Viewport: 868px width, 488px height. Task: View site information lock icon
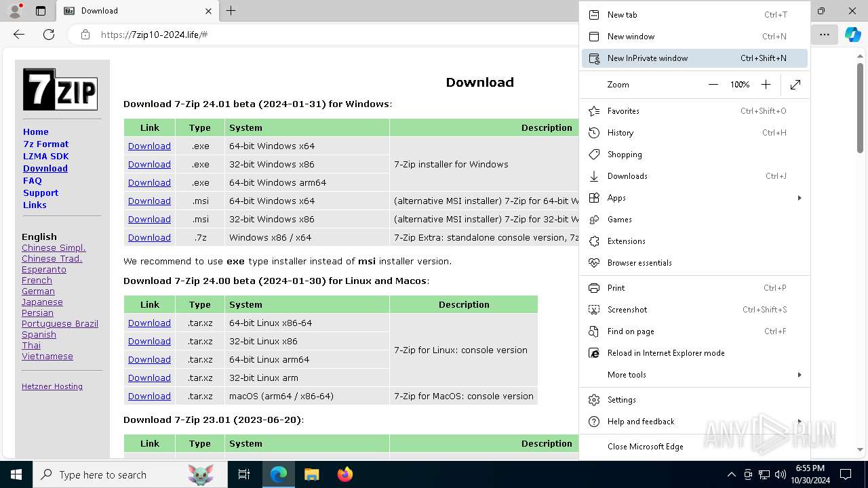pos(85,35)
